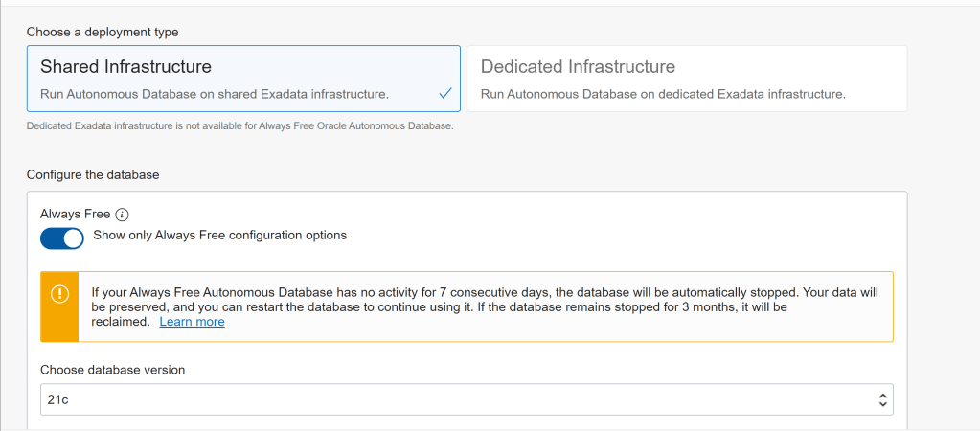The width and height of the screenshot is (980, 431).
Task: Click the blue checkmark on Shared Infrastructure
Action: 444,94
